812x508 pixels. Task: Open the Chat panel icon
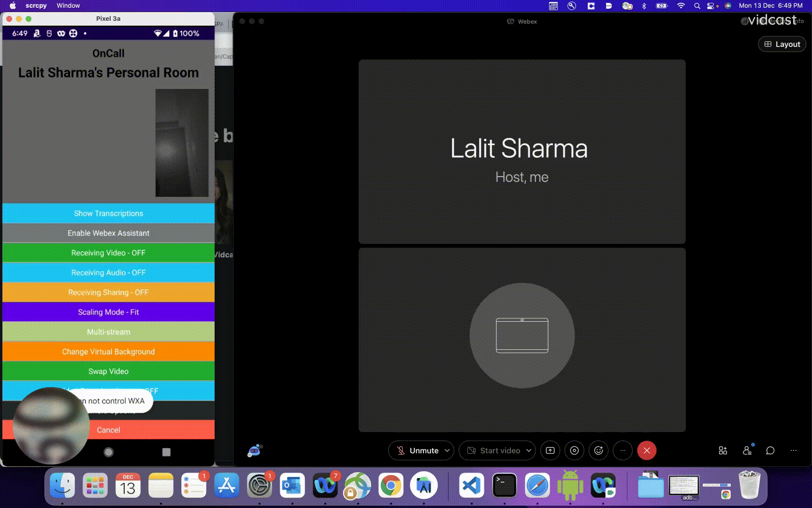point(770,450)
